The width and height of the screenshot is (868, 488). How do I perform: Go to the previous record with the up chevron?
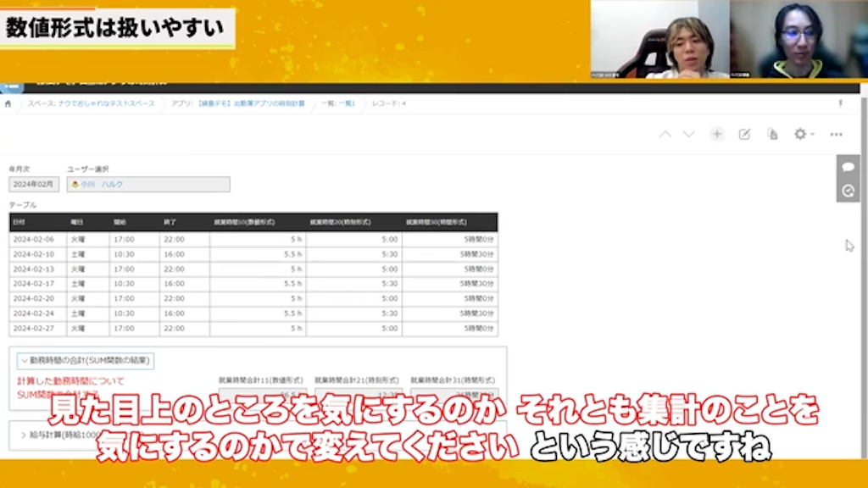pos(666,134)
